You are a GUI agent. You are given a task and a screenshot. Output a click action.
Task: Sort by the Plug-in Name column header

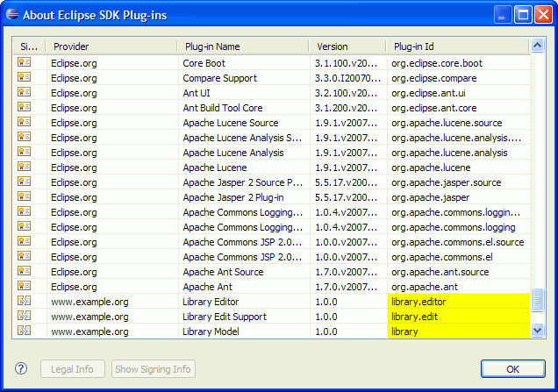(242, 46)
